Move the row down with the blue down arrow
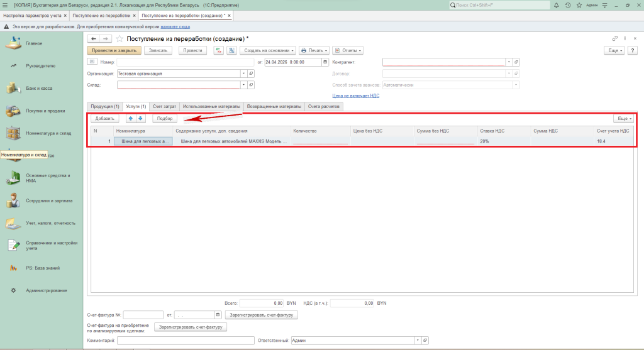The height and width of the screenshot is (350, 644). point(140,118)
